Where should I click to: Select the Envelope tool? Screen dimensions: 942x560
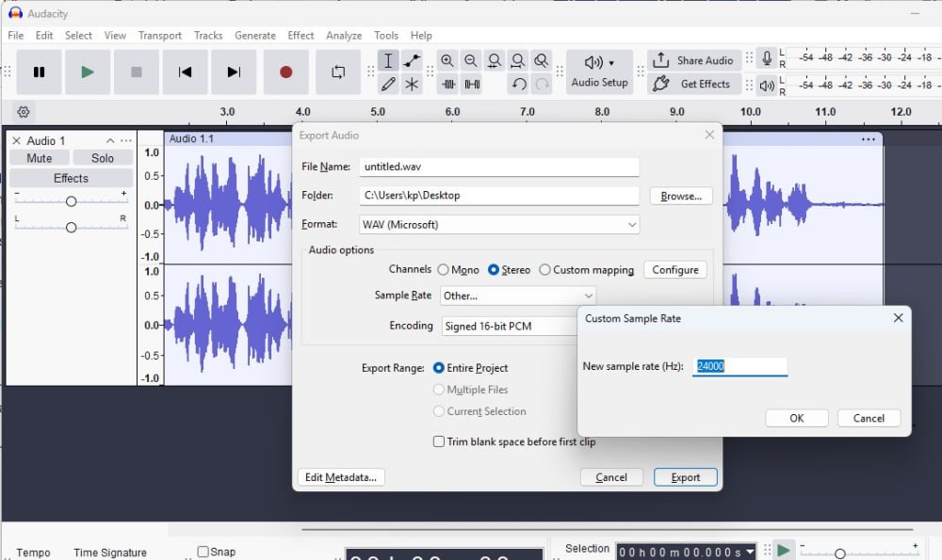pos(412,60)
